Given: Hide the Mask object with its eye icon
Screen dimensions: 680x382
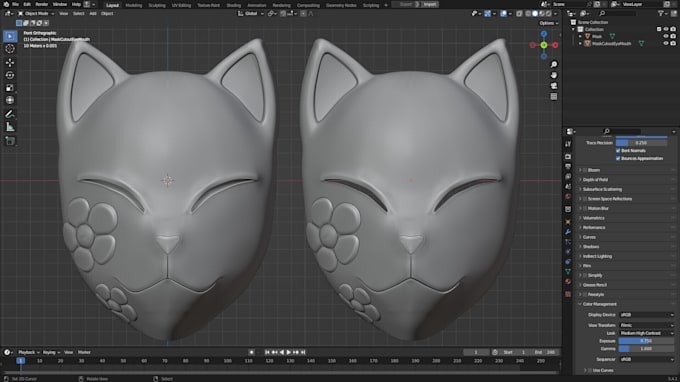Looking at the screenshot, I should coord(666,36).
